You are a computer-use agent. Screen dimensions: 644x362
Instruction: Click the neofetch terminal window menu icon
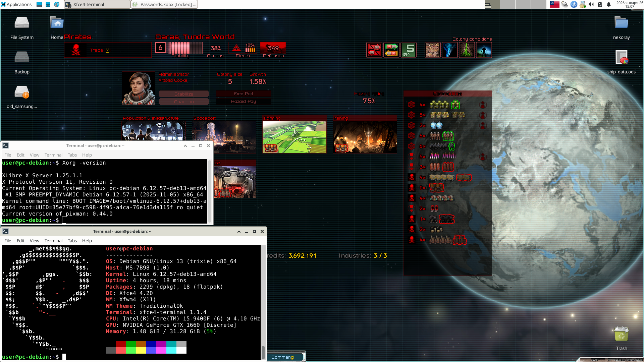[5, 231]
